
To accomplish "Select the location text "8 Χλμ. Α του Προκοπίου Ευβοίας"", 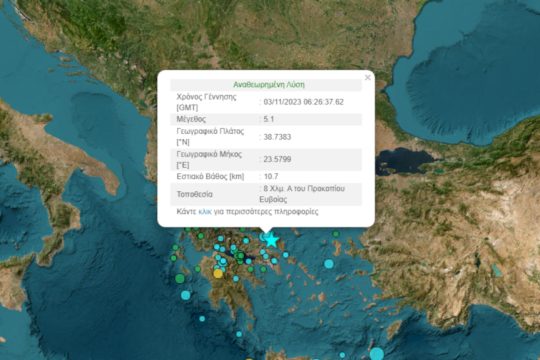I will point(302,194).
